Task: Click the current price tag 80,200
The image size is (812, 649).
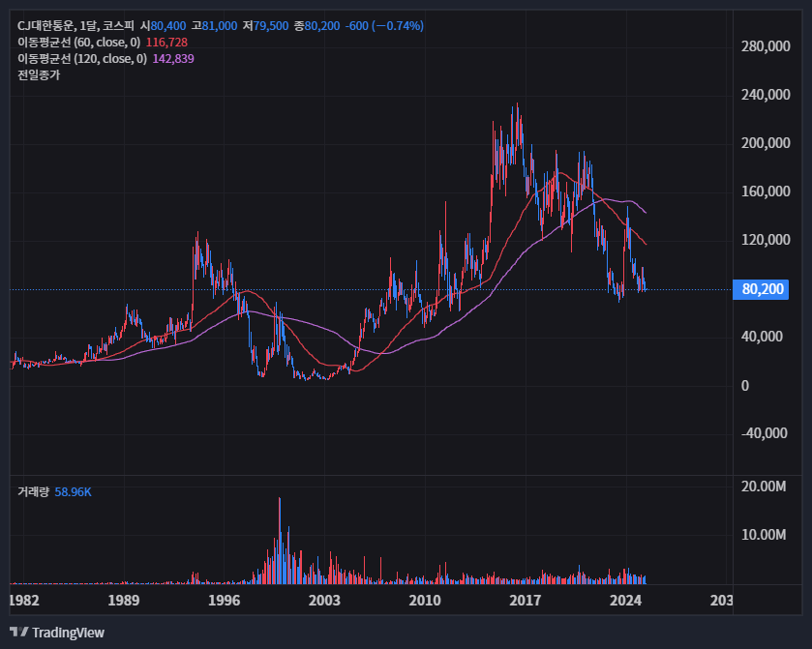Action: (761, 289)
